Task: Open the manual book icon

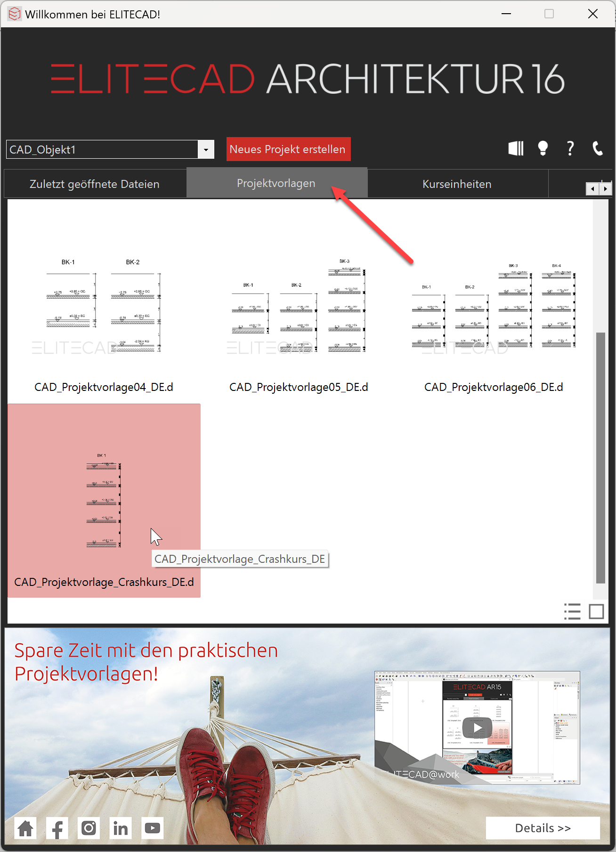Action: [x=516, y=149]
